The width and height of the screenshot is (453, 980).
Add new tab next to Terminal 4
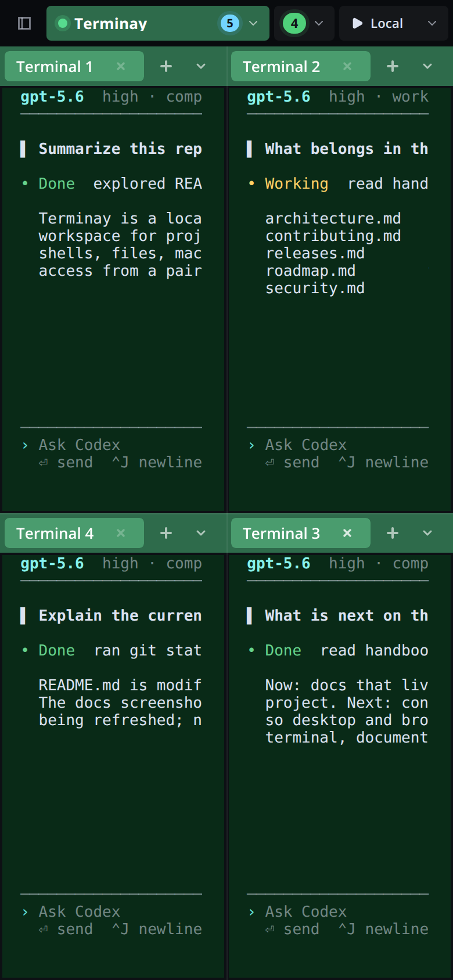pyautogui.click(x=166, y=533)
